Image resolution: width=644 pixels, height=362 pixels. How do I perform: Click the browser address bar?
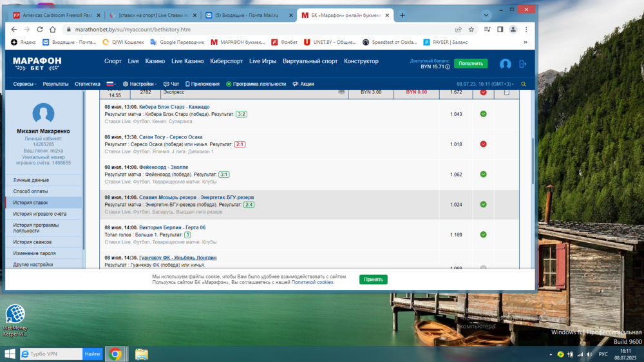(258, 30)
